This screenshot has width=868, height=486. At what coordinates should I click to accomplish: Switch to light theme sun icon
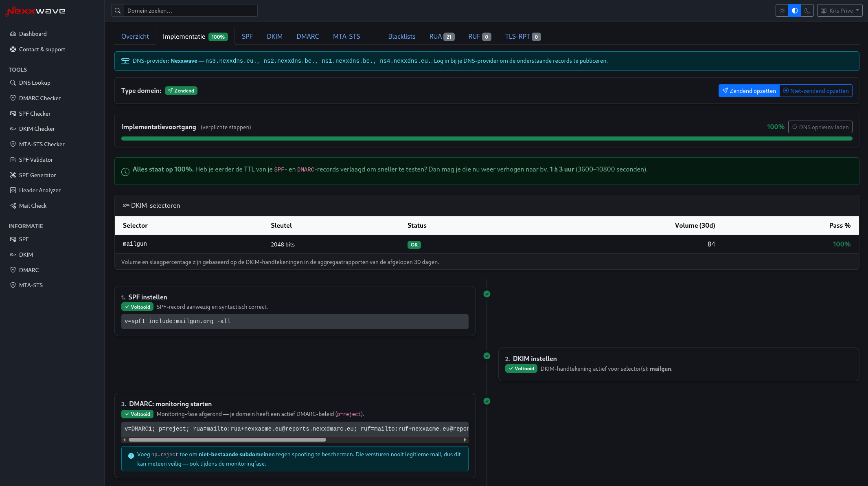pos(782,11)
